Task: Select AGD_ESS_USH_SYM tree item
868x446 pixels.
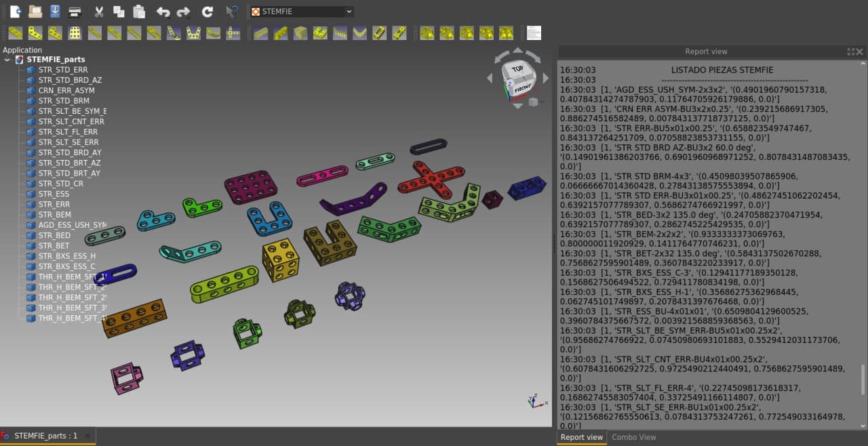Action: point(72,225)
